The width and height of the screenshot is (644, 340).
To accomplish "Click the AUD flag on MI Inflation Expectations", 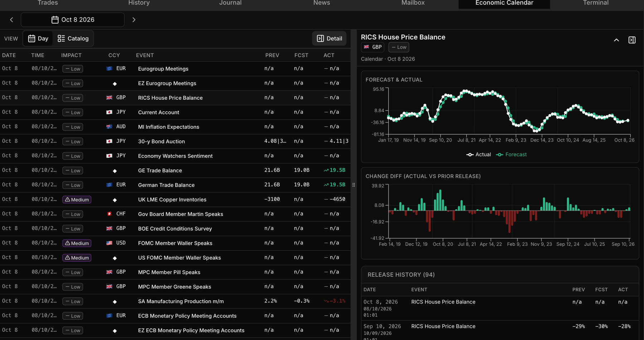I will point(109,127).
